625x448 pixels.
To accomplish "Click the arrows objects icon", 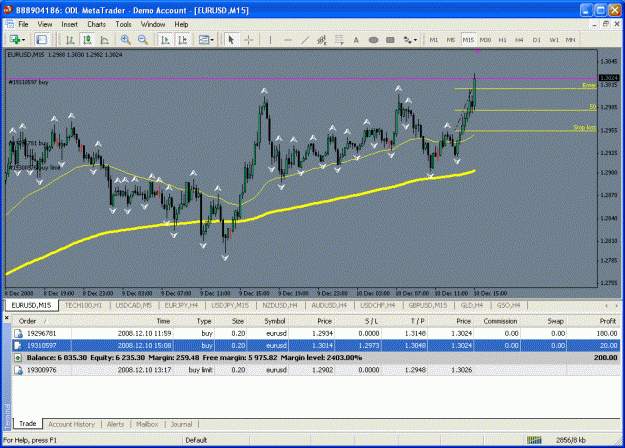I will click(407, 40).
